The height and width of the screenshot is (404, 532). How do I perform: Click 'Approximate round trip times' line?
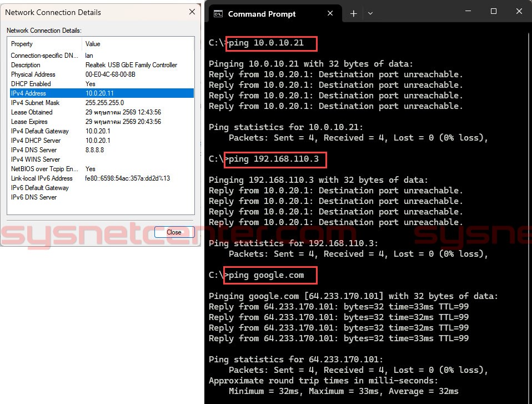tap(323, 381)
